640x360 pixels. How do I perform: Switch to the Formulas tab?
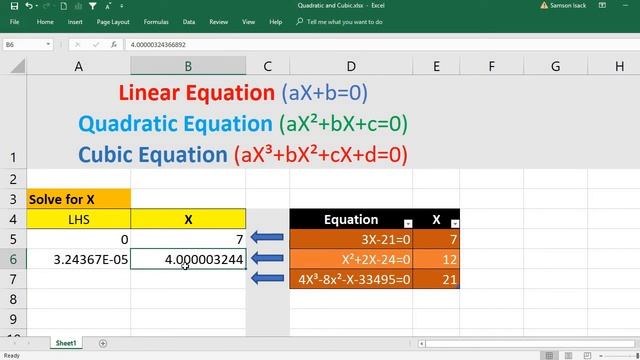(156, 22)
